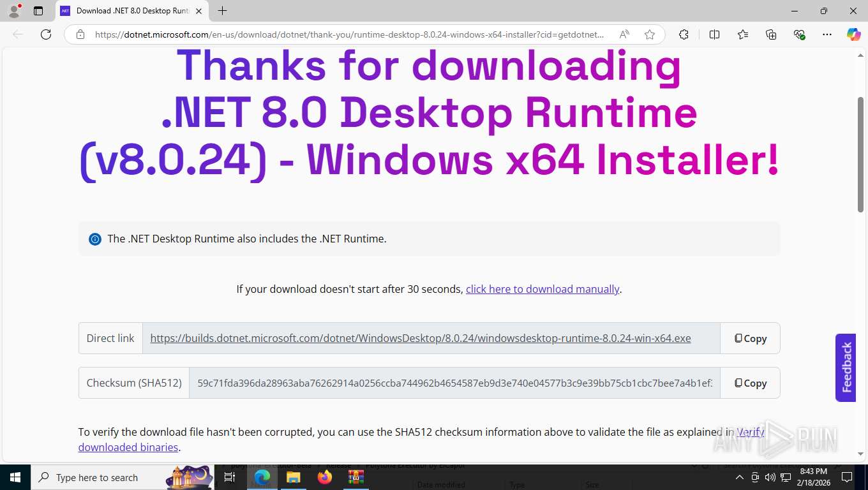Click the 'Direct link' label
The image size is (868, 490).
point(110,338)
